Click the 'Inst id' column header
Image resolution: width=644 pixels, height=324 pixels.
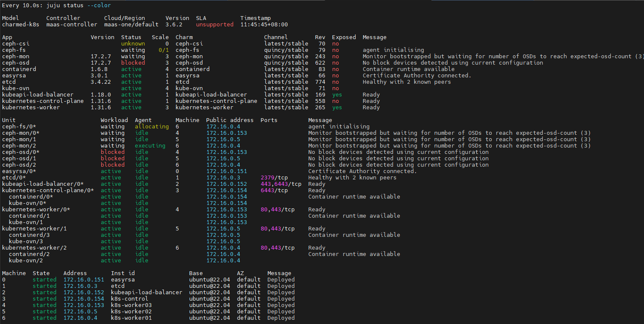[123, 273]
